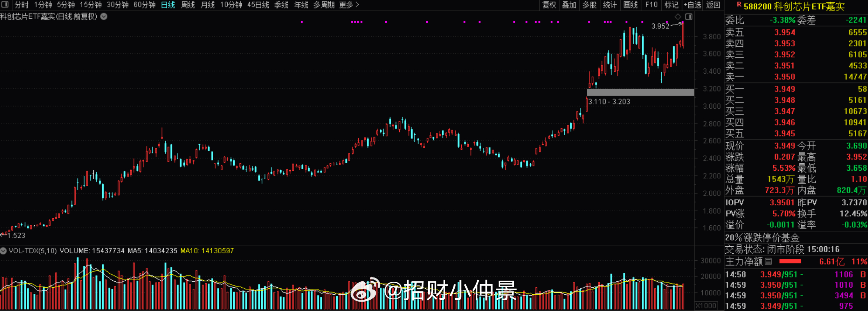Screen dimensions: 868x311
Task: Click the red 主力净额 progress bar
Action: tap(790, 261)
